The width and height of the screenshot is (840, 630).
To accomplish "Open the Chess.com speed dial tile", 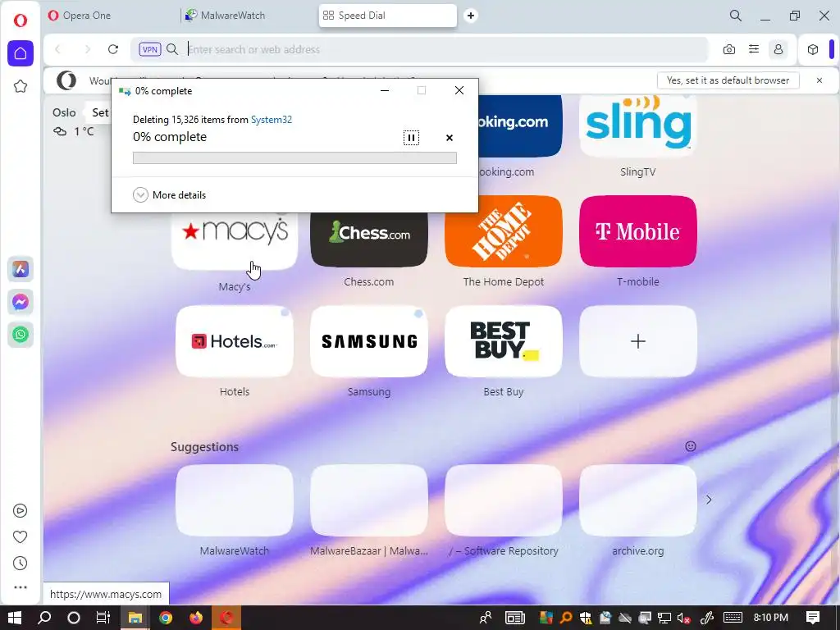I will 369,239.
